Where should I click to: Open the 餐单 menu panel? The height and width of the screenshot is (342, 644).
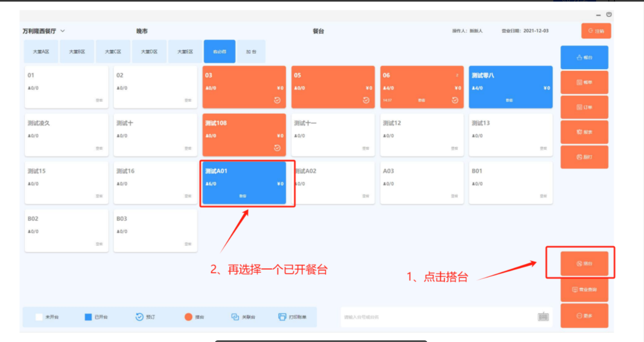click(x=584, y=83)
